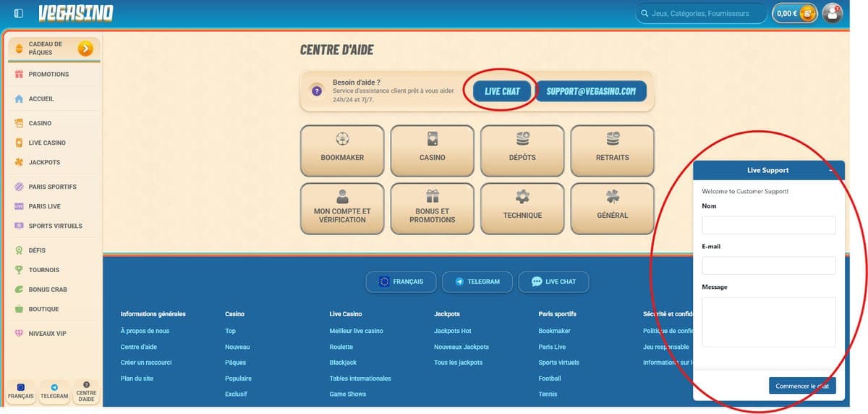Go to Live Casino in sidebar
The image size is (868, 414).
coord(47,143)
